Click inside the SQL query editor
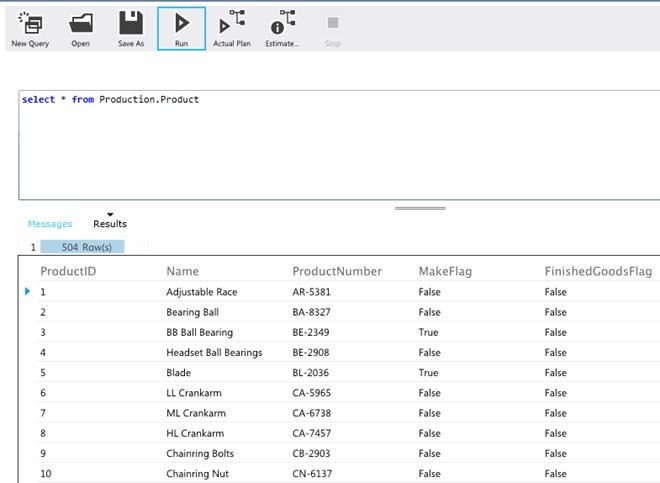This screenshot has height=483, width=660. (339, 145)
